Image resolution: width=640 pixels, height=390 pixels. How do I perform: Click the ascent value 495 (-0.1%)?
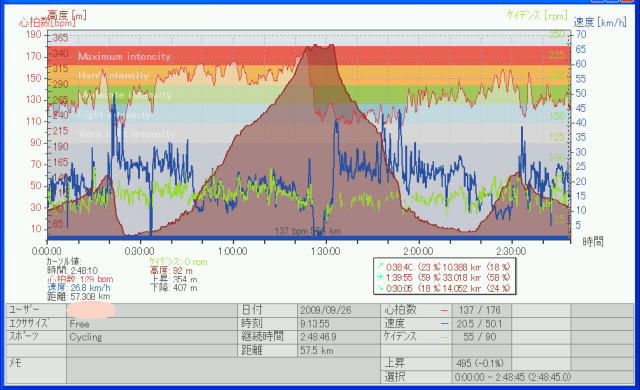click(x=480, y=363)
